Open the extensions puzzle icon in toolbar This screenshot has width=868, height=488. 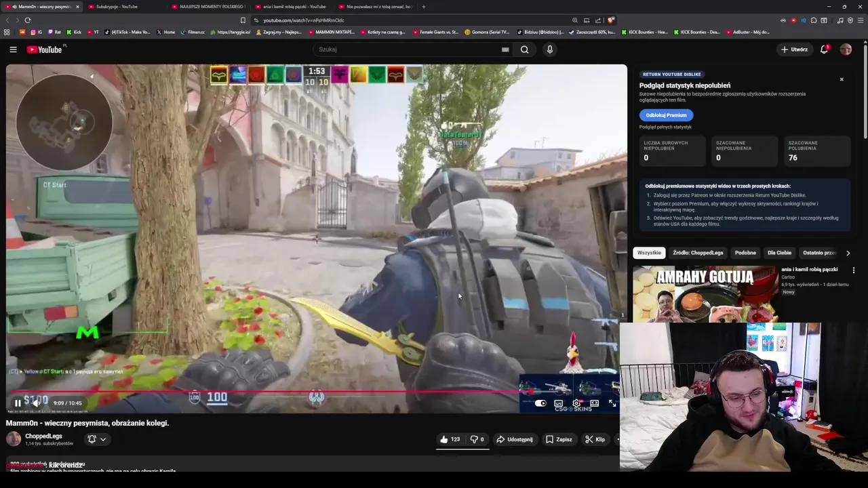[814, 20]
